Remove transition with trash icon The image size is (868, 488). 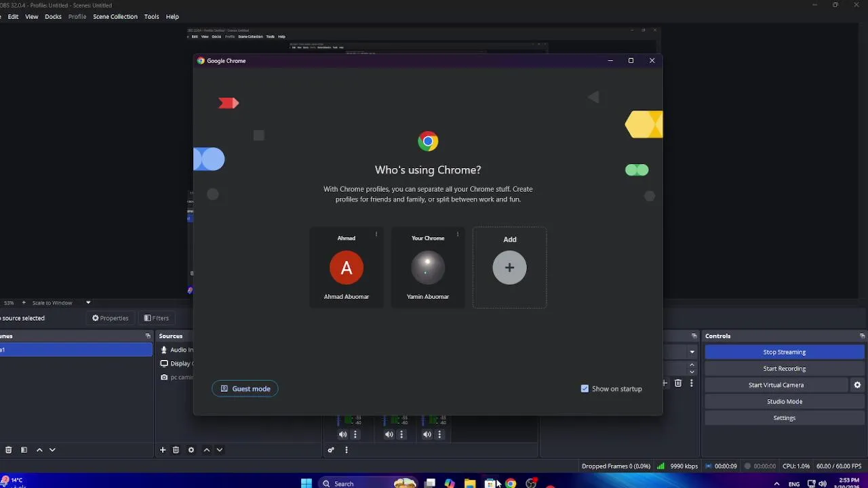tap(678, 384)
